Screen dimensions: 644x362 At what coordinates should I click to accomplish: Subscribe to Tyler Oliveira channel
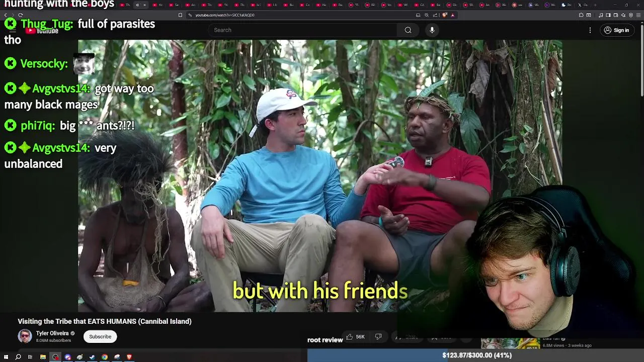coord(100,336)
